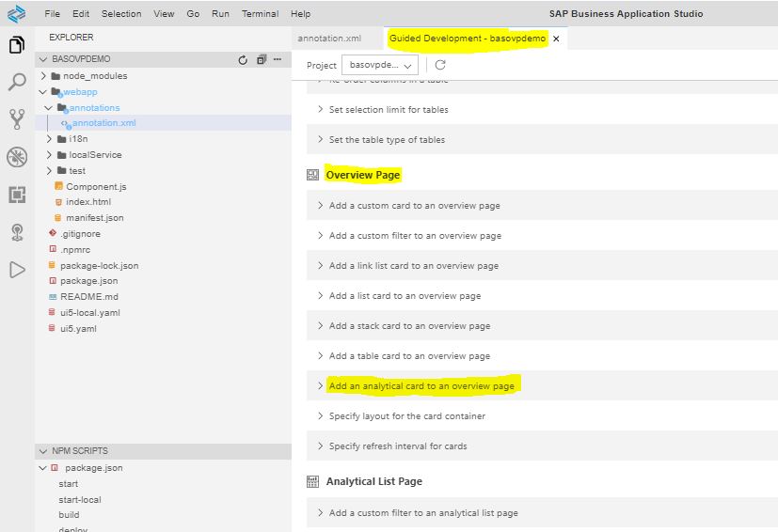Screen dimensions: 778x532
Task: Switch to the annotation.xml editor tab
Action: tap(329, 39)
